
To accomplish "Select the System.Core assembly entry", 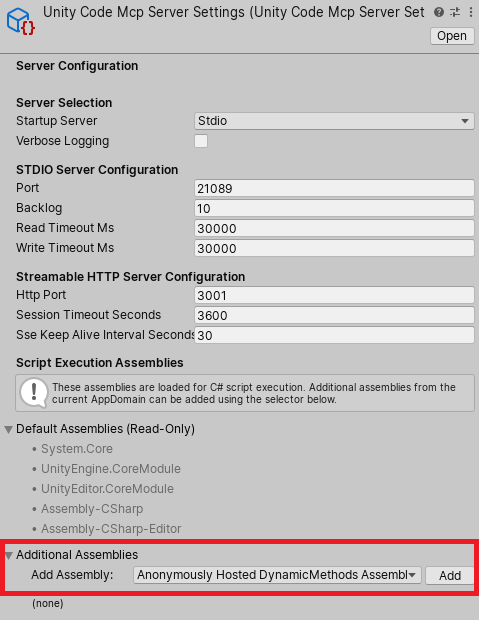I will [77, 449].
